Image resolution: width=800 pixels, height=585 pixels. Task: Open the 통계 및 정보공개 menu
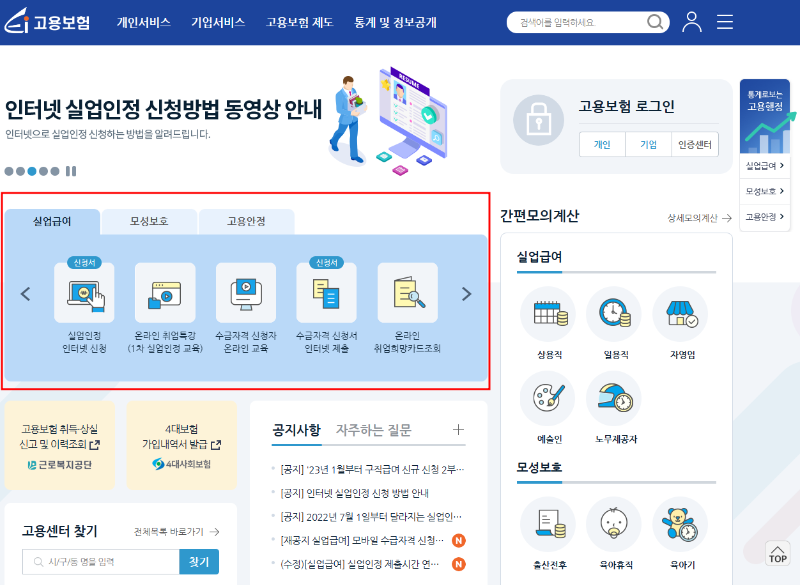[x=395, y=21]
